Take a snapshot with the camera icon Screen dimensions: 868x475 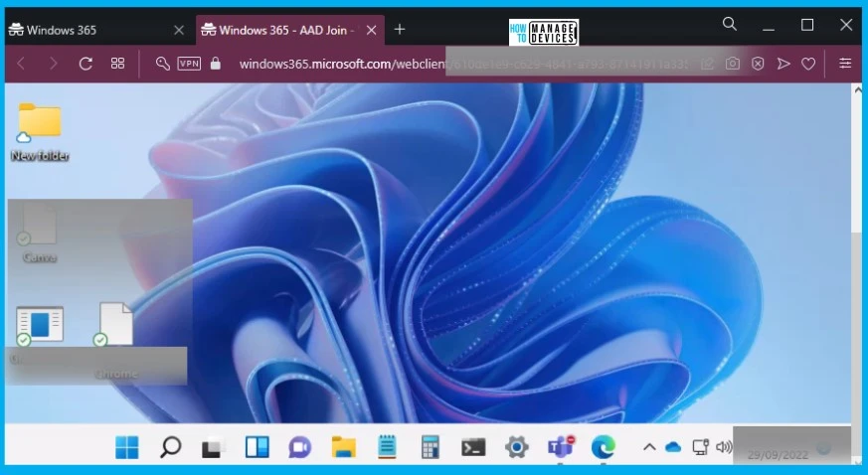point(733,64)
